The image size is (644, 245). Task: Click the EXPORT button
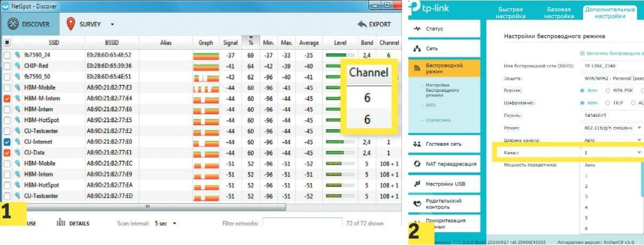click(x=374, y=24)
